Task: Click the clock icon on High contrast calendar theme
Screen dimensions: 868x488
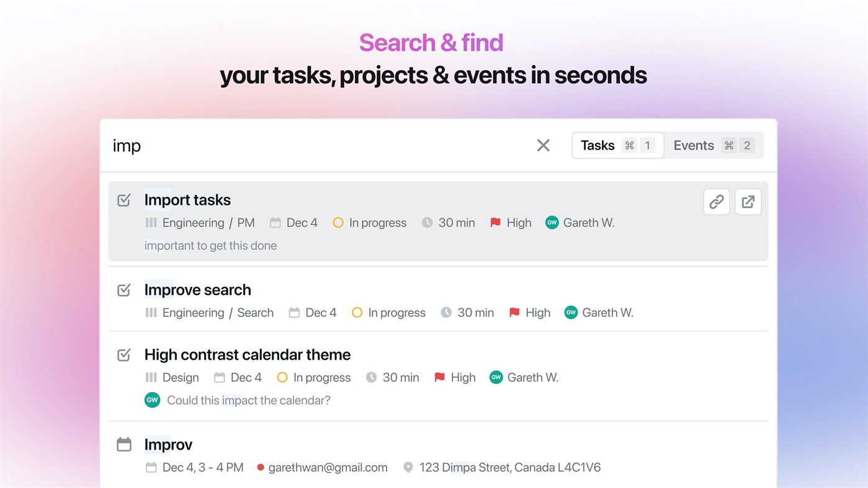Action: point(371,377)
